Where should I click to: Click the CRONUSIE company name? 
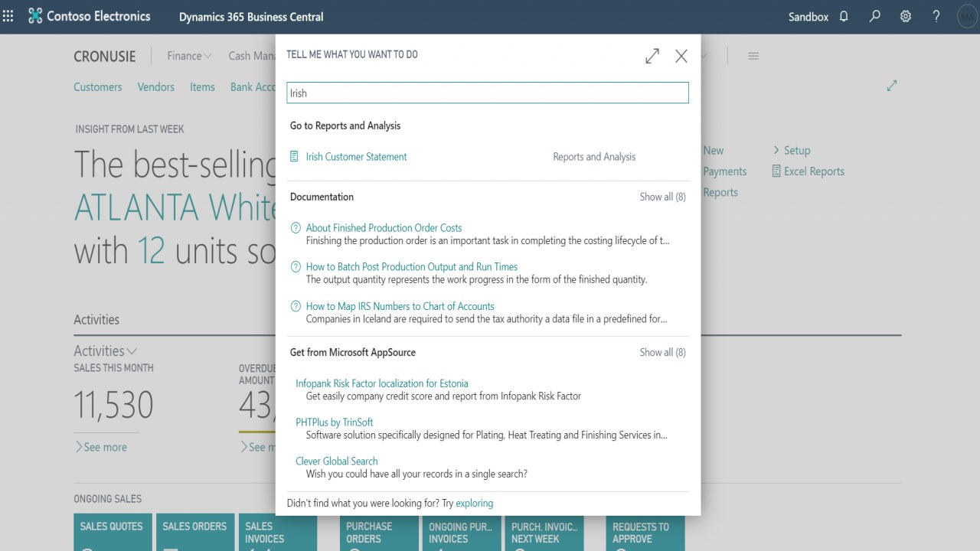tap(105, 56)
